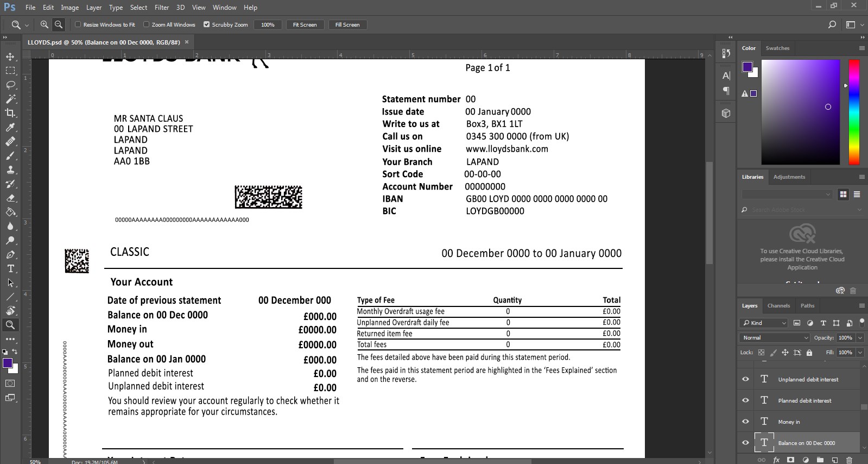The image size is (868, 464).
Task: Select the Blur tool
Action: tap(10, 226)
